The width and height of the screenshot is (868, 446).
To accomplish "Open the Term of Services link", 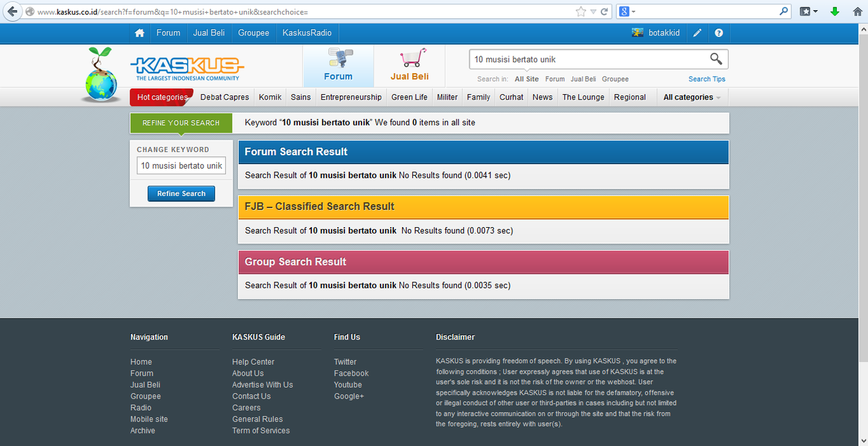I will coord(260,430).
